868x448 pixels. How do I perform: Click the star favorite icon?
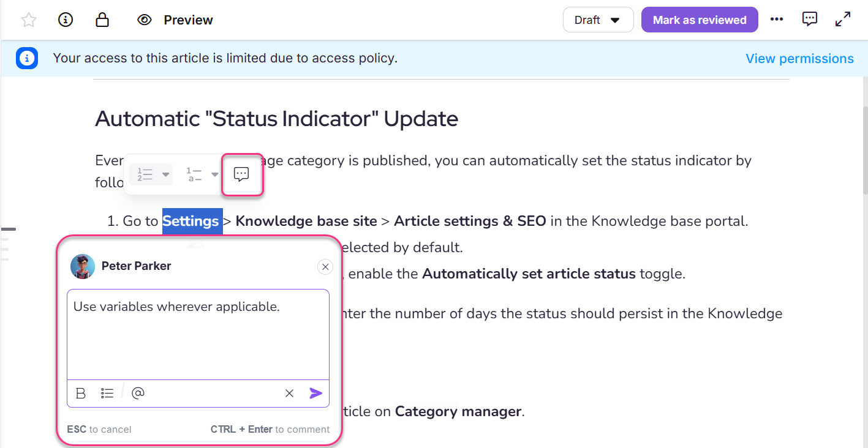(29, 20)
